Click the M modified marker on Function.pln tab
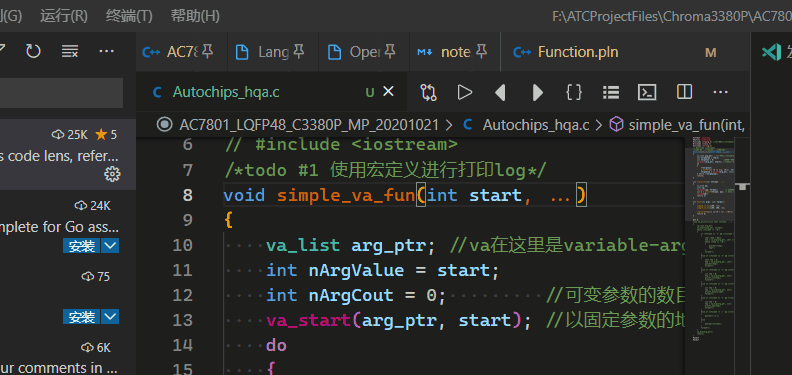Image resolution: width=792 pixels, height=375 pixels. pos(711,52)
